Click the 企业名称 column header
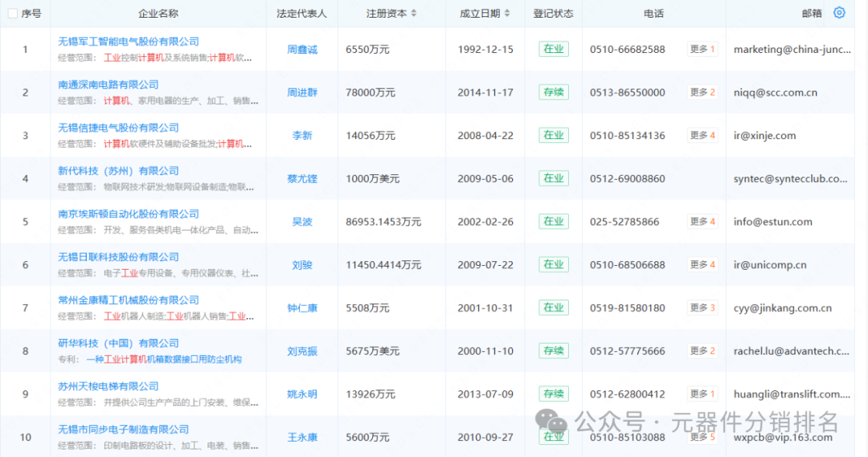Screen dimensions: 868x457 158,14
